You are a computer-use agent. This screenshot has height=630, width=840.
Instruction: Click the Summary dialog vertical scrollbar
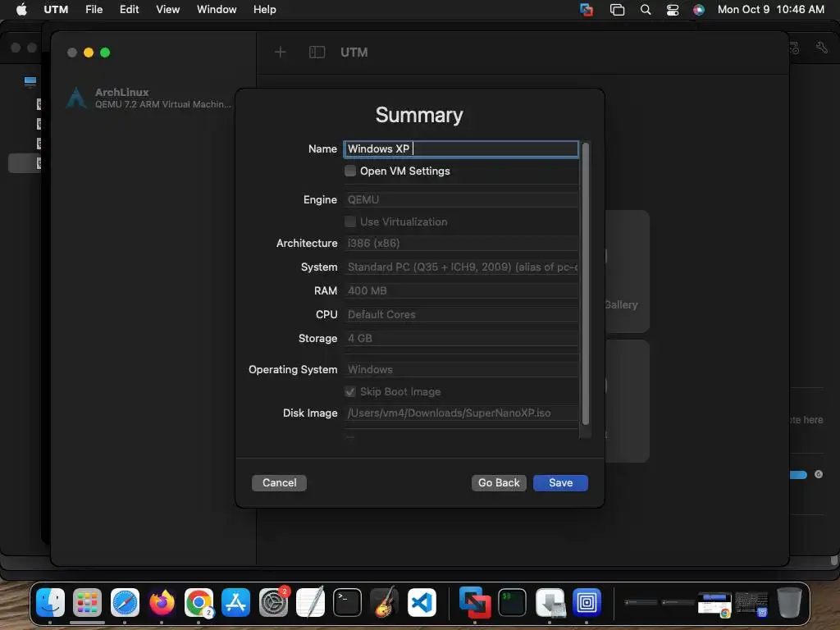click(x=585, y=284)
